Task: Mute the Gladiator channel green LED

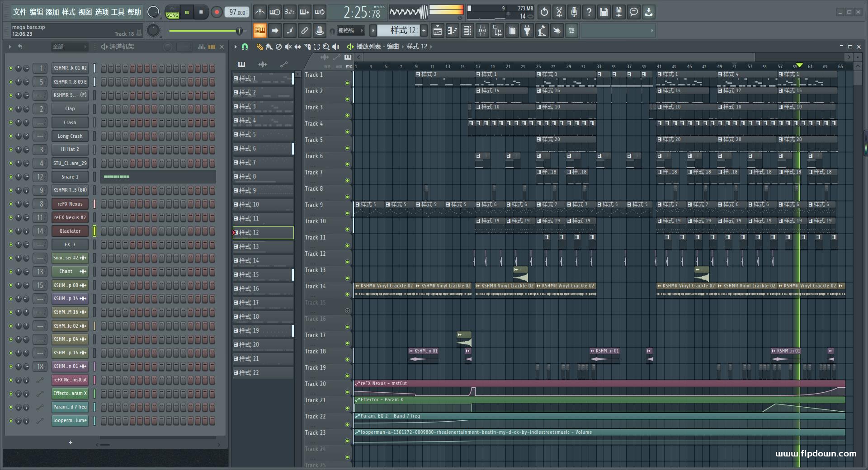Action: [x=11, y=231]
